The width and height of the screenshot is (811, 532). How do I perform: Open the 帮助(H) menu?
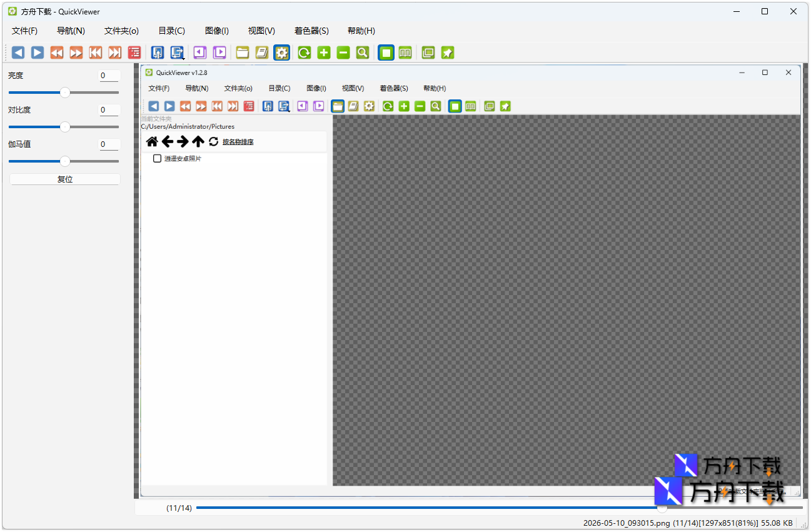(x=361, y=31)
